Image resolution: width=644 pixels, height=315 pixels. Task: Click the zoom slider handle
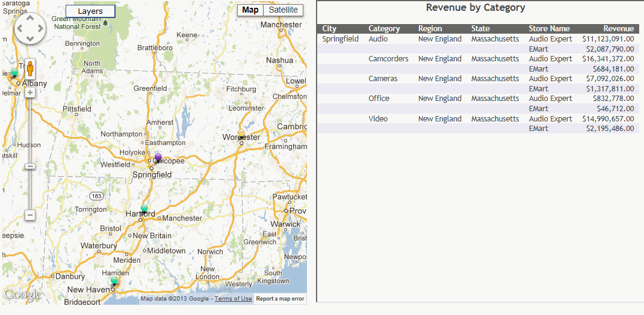[x=30, y=166]
